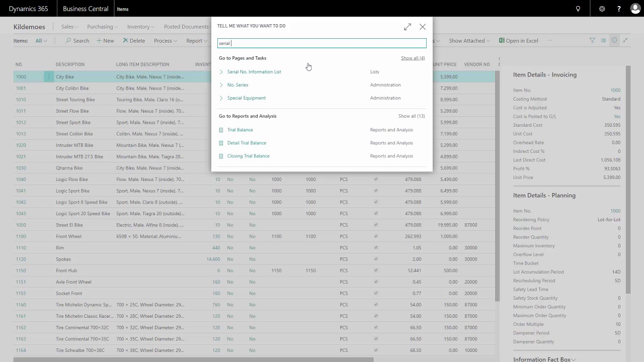Image resolution: width=644 pixels, height=362 pixels.
Task: Toggle the filter pane funnel icon
Action: (x=592, y=41)
